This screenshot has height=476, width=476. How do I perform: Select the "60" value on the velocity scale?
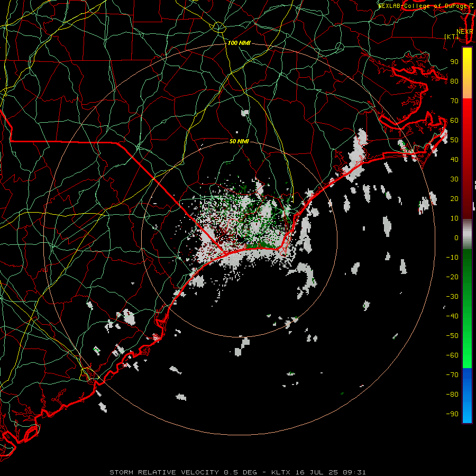(454, 121)
